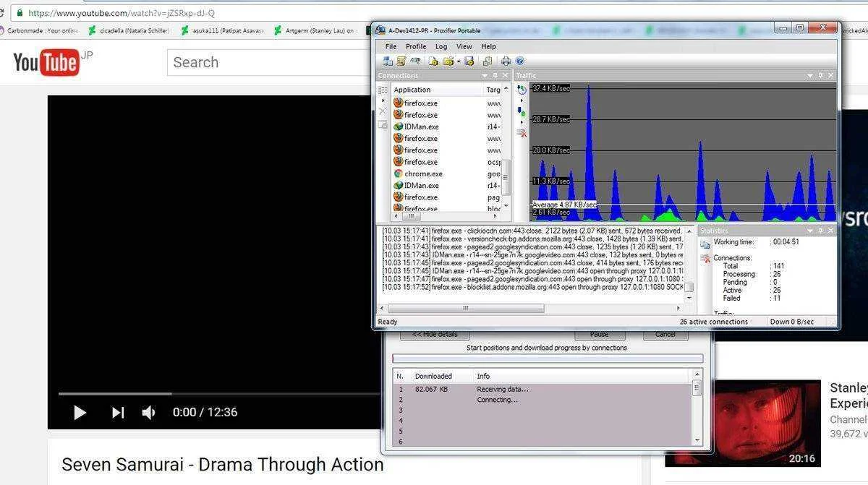Close the Connections panel
This screenshot has height=485, width=868.
[505, 75]
